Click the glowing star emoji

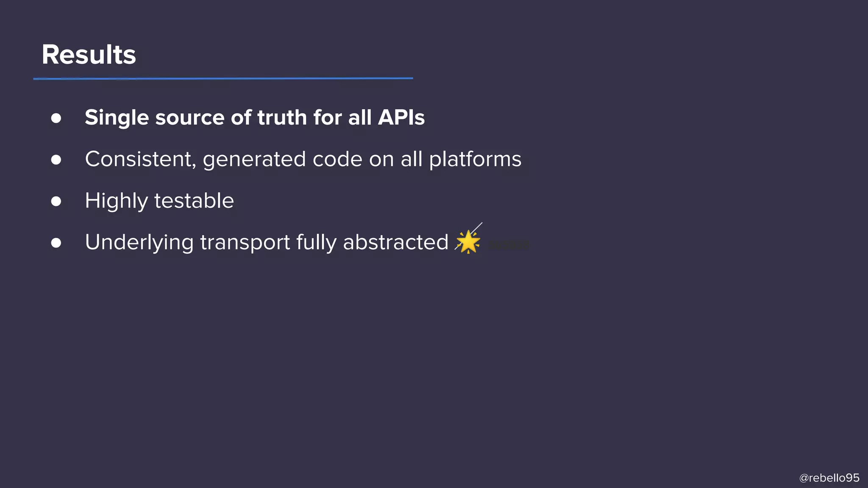click(x=468, y=242)
